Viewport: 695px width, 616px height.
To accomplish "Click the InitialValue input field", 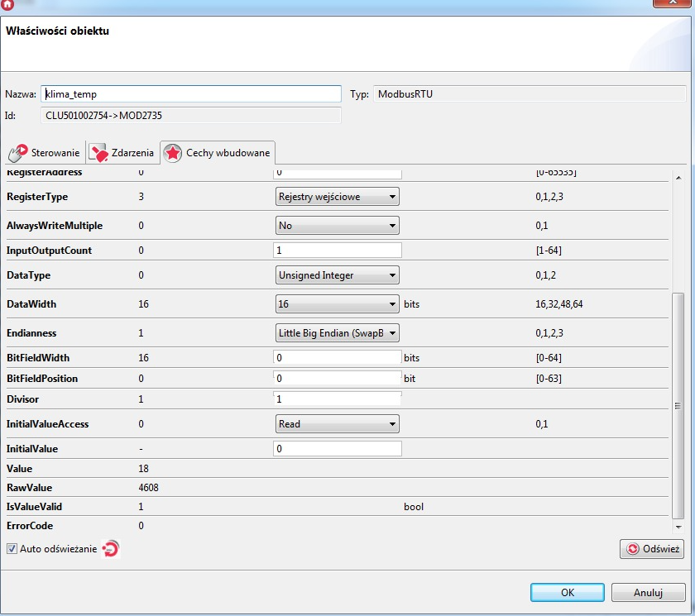I will coord(337,449).
